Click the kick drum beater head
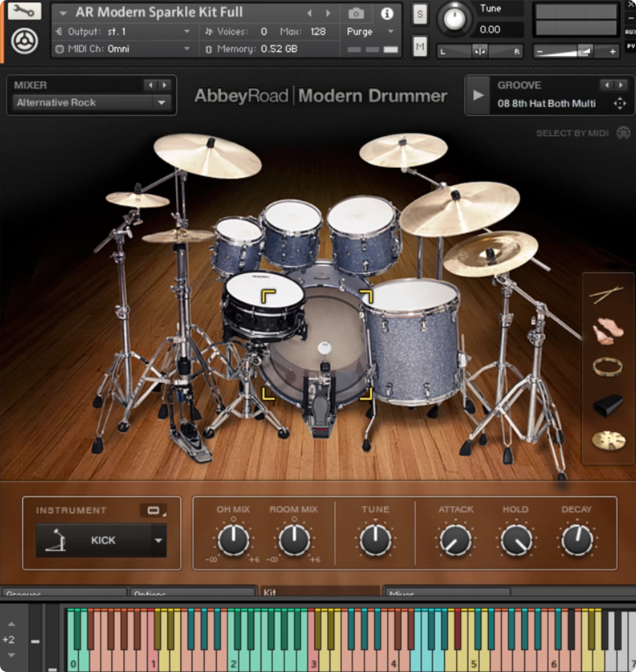 click(325, 347)
